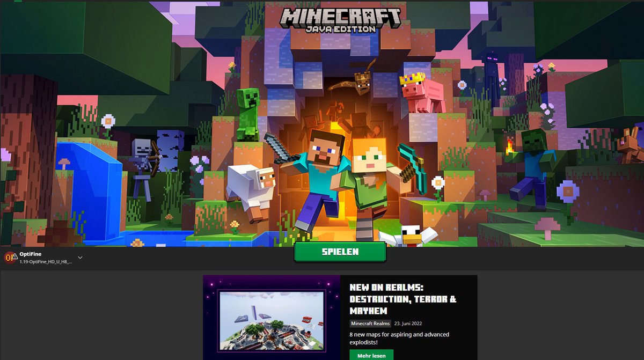Select the Minecraft Realms category tag
The width and height of the screenshot is (644, 360).
pyautogui.click(x=370, y=324)
